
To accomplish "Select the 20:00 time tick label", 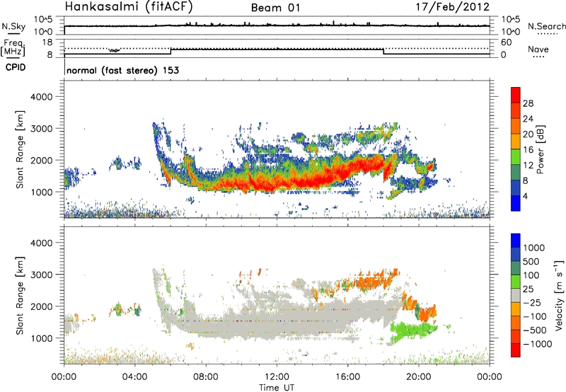I will 419,377.
